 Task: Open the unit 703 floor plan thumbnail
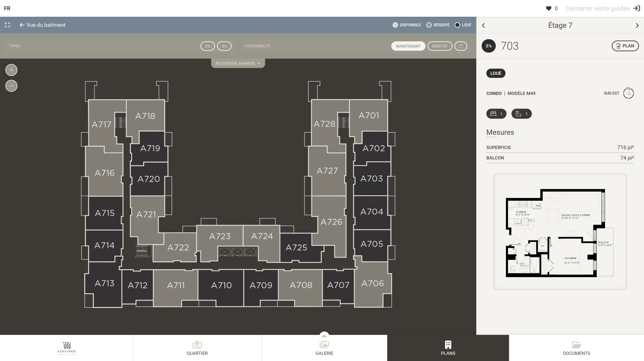tap(560, 231)
